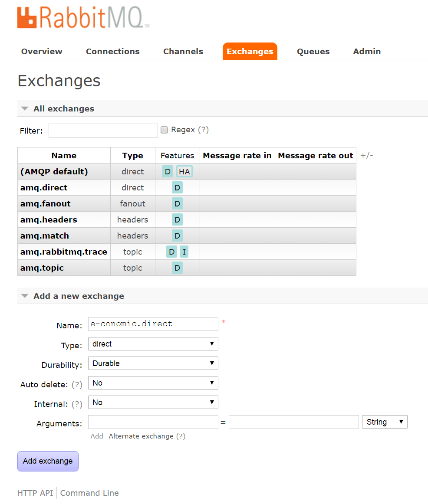Screen dimensions: 428x504
Task: Click the D badge in amq.fanout row
Action: [x=177, y=204]
